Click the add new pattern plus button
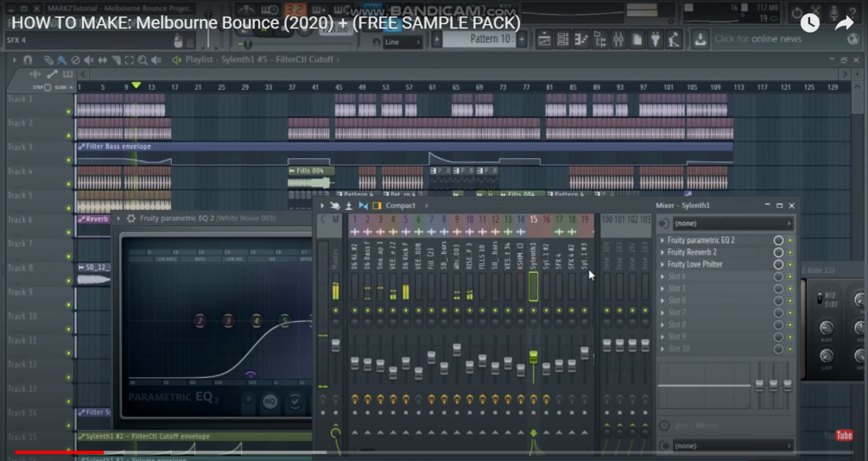Viewport: 868px width, 461px height. point(522,40)
